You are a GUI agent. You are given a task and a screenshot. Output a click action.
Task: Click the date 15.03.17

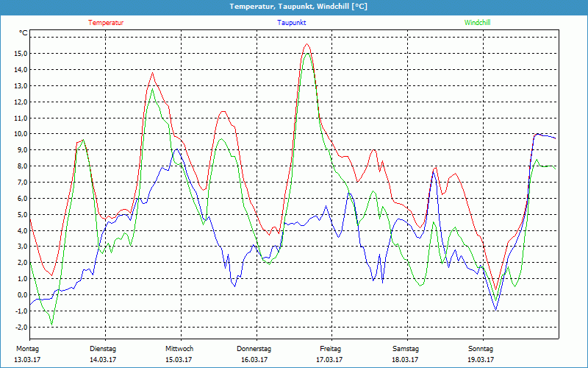(179, 360)
